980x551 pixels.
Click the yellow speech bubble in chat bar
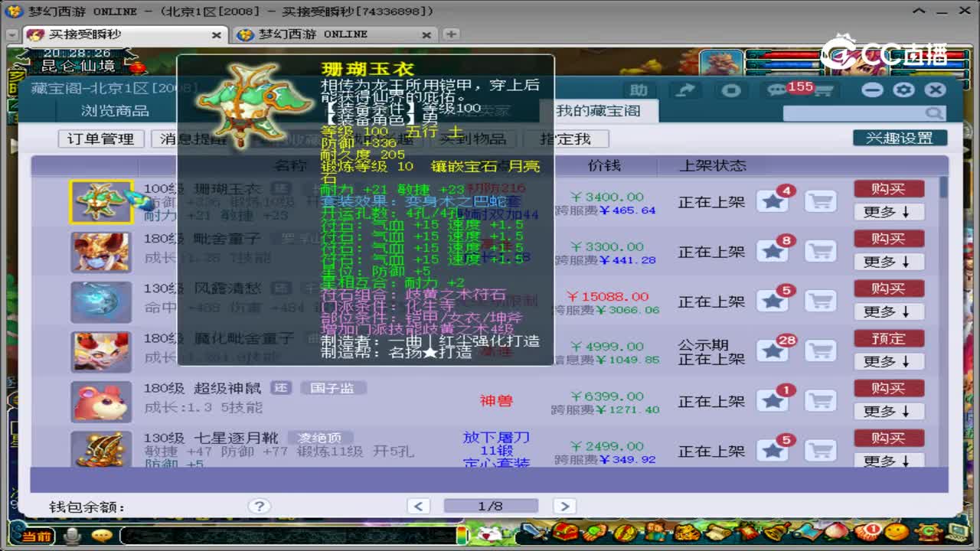[101, 535]
